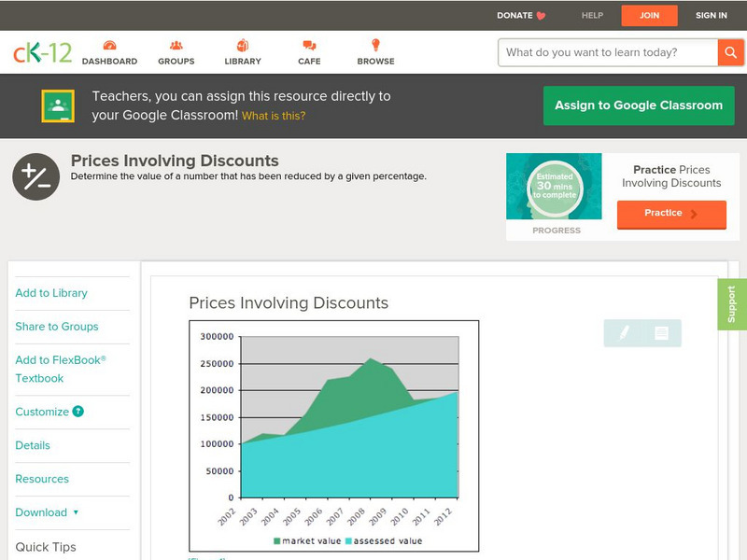The width and height of the screenshot is (747, 560).
Task: Click 'Practice Prices Involving Discounts' text
Action: pyautogui.click(x=671, y=176)
